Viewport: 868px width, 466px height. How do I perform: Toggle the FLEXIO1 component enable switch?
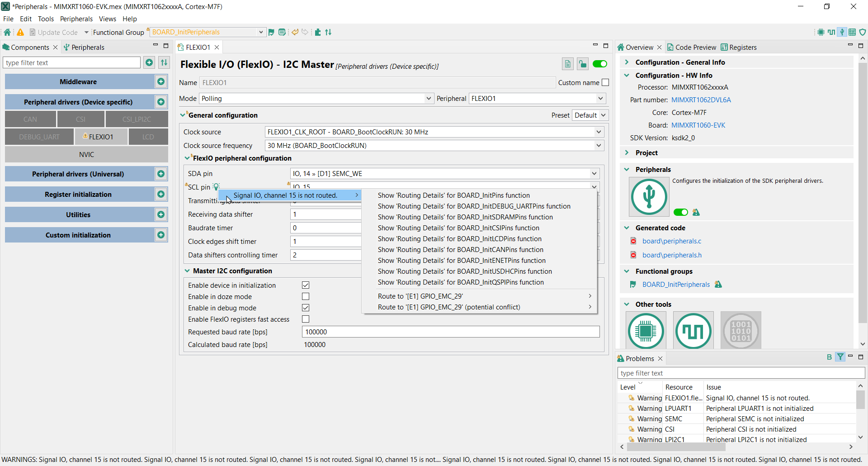600,64
